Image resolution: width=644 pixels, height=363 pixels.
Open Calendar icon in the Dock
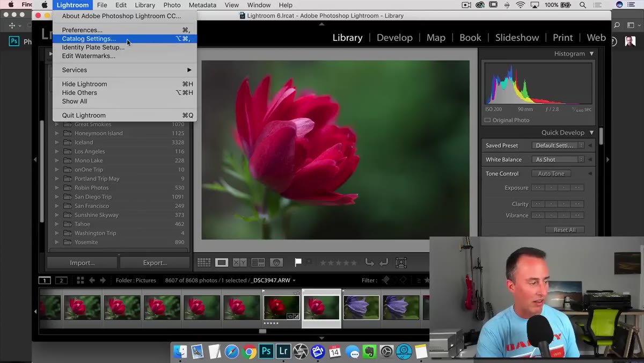(x=335, y=352)
